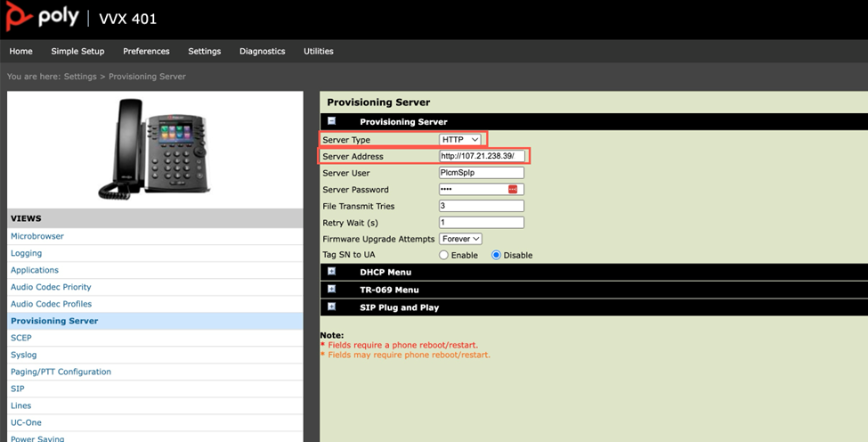
Task: Expand the DHCP Menu section
Action: click(331, 272)
